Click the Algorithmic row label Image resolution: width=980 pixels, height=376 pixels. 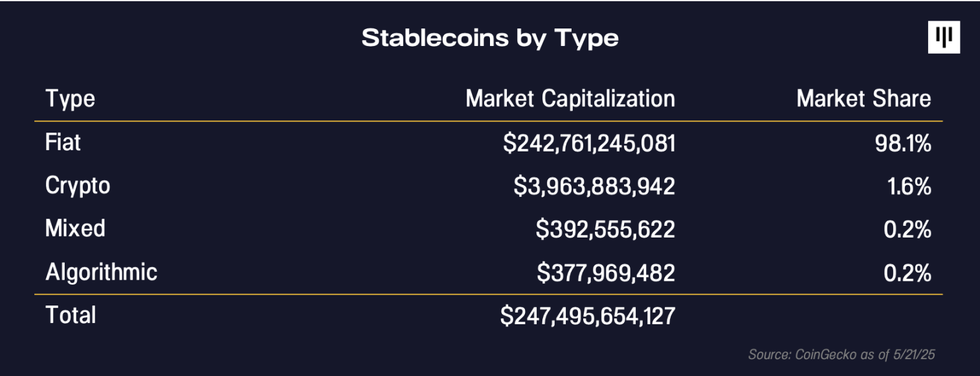tap(101, 272)
